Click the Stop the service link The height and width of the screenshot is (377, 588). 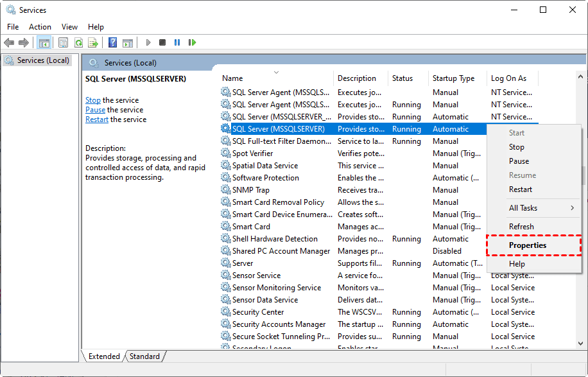[92, 100]
